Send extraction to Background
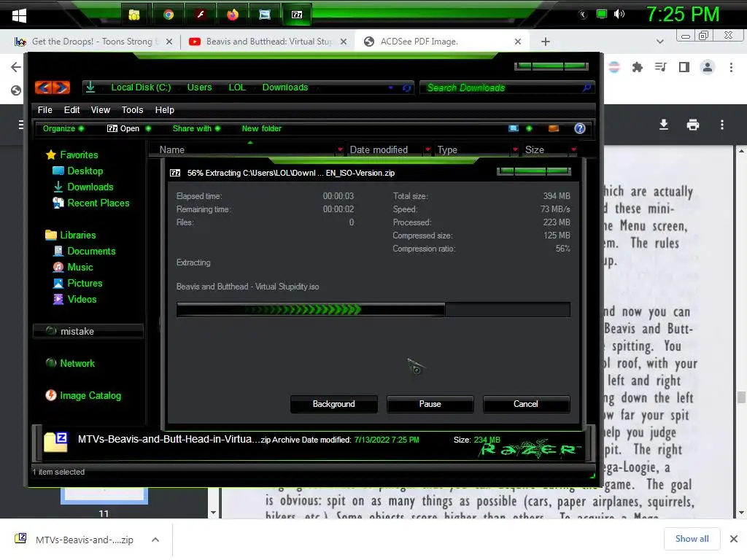 333,404
